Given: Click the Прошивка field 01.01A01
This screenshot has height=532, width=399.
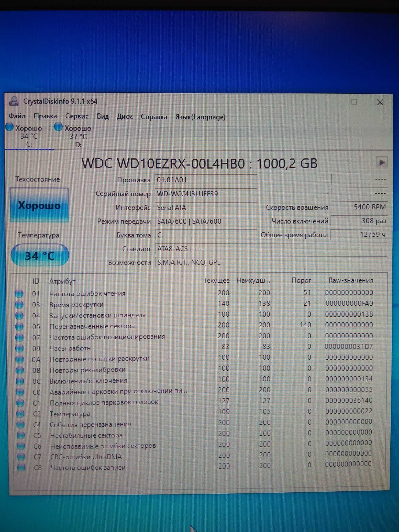Looking at the screenshot, I should 206,180.
